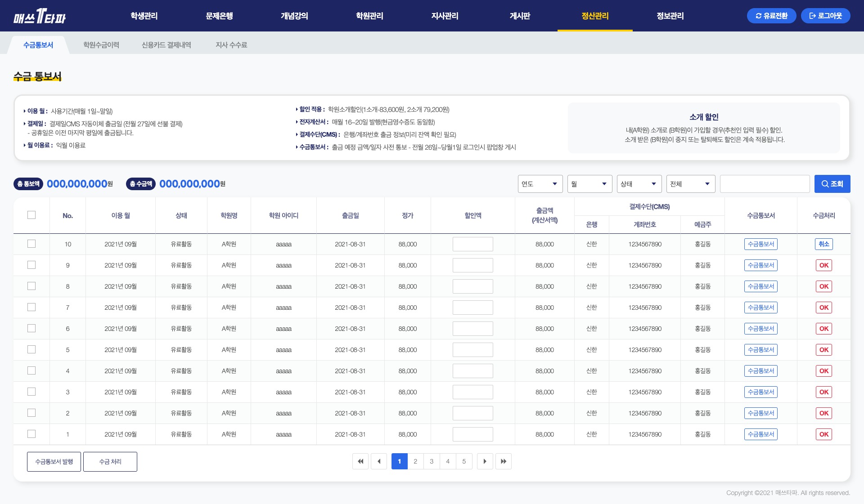Viewport: 864px width, 504px height.
Task: Toggle the select-all header checkbox
Action: [31, 215]
